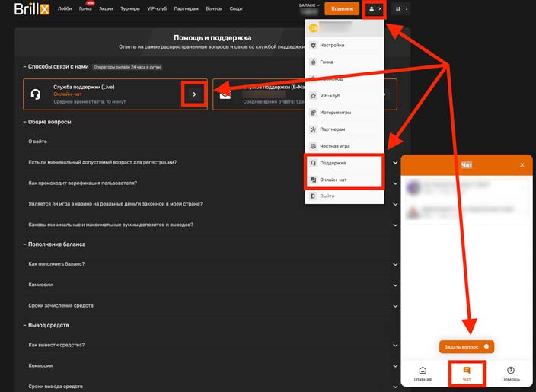The height and width of the screenshot is (392, 536).
Task: Select Поддержка in the profile menu
Action: tap(333, 163)
